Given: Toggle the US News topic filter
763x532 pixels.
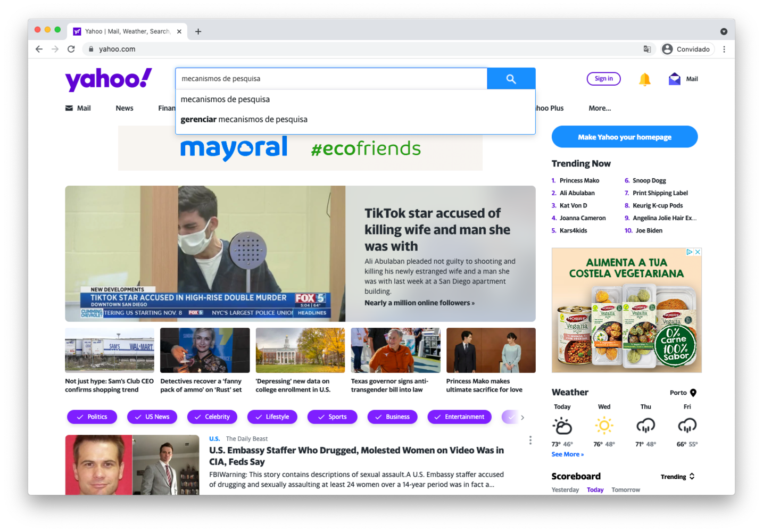Looking at the screenshot, I should pyautogui.click(x=152, y=417).
